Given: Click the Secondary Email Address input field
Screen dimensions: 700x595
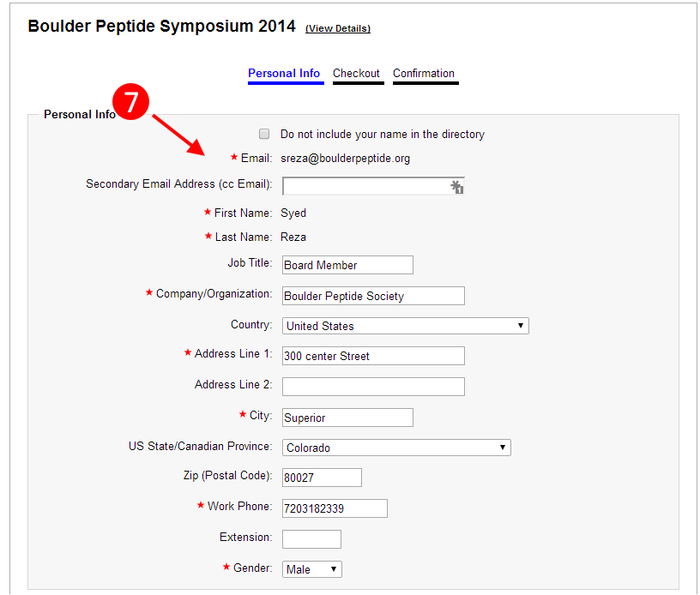Looking at the screenshot, I should coord(373,186).
